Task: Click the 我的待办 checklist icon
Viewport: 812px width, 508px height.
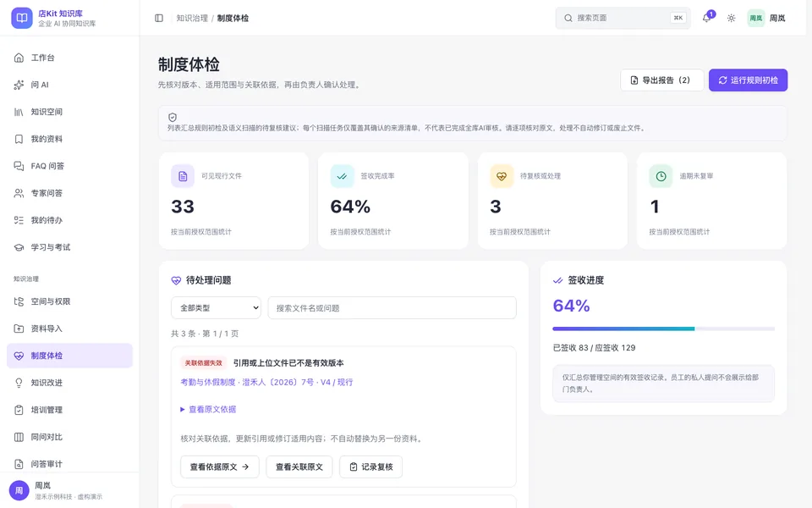Action: point(19,220)
